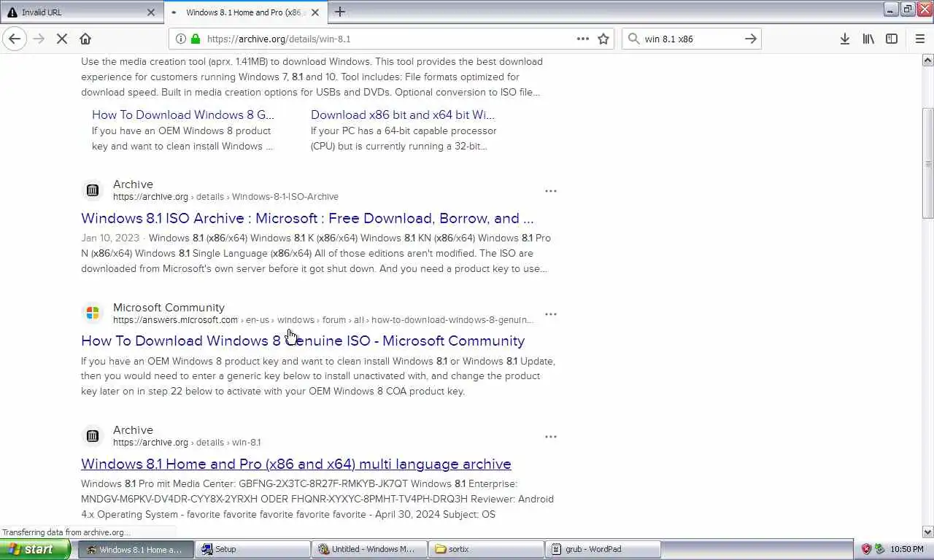The image size is (934, 560).
Task: Open the Windows Start button
Action: [x=35, y=549]
